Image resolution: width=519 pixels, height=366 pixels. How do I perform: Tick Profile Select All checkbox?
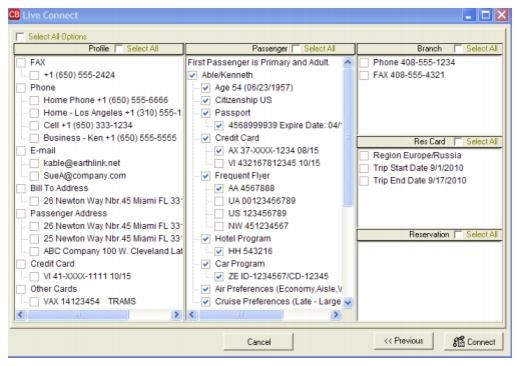point(119,49)
